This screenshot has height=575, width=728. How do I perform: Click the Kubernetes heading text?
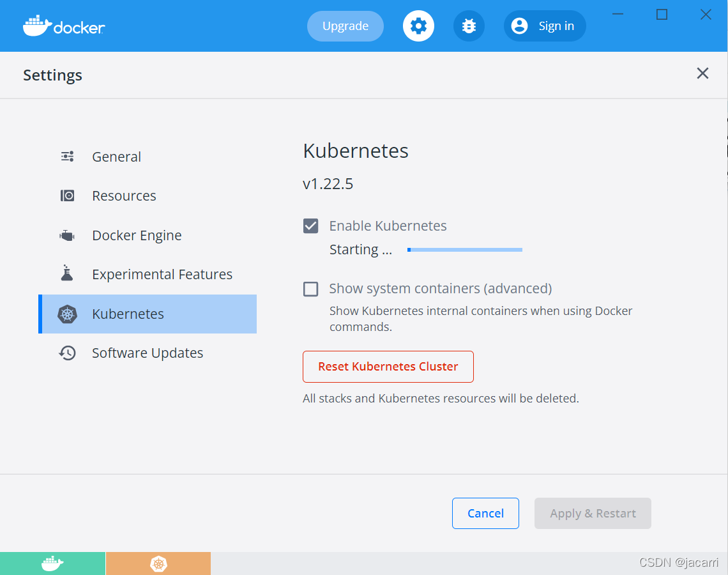[356, 151]
